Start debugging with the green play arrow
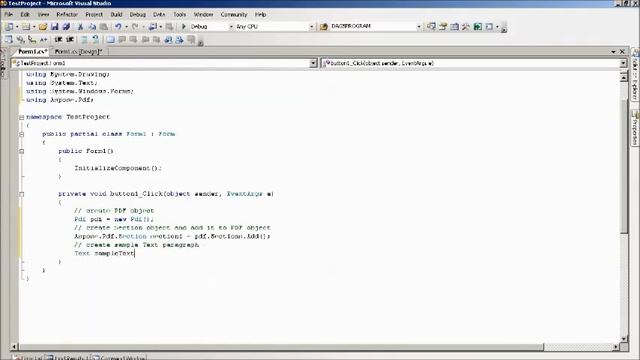 click(184, 27)
